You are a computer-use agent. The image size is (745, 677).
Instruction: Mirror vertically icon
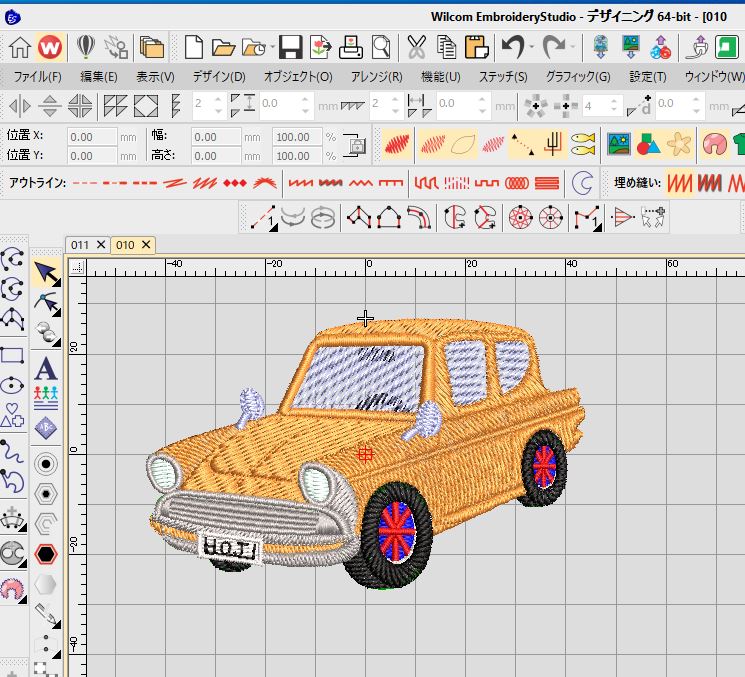[50, 106]
